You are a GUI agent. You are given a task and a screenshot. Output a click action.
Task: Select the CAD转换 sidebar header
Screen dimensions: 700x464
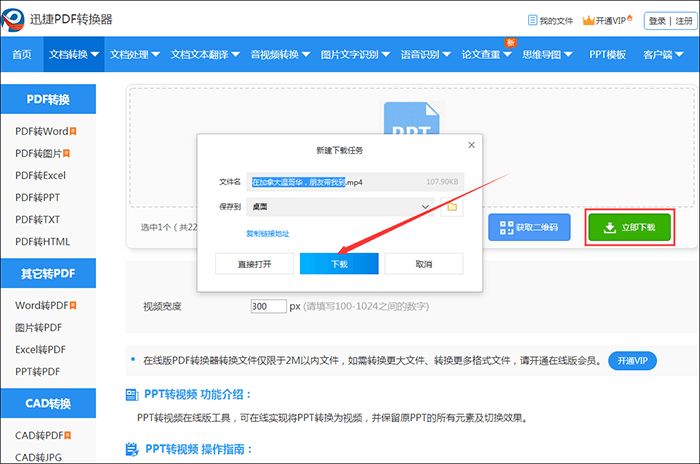click(48, 403)
